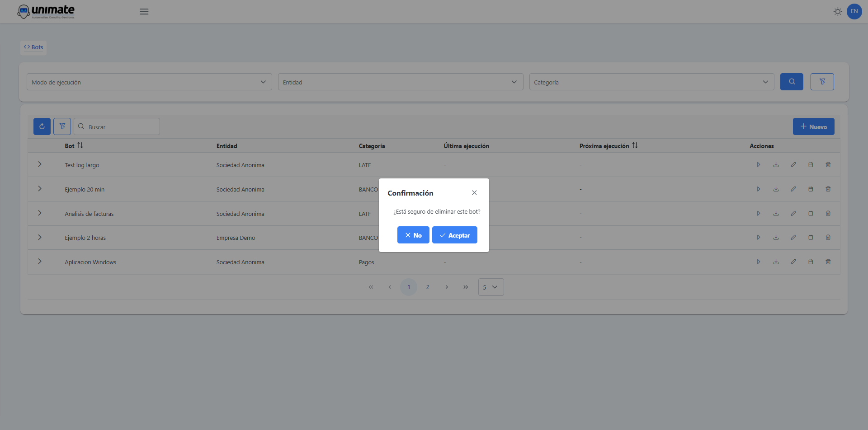
Task: Open the Categoría dropdown
Action: pyautogui.click(x=651, y=82)
